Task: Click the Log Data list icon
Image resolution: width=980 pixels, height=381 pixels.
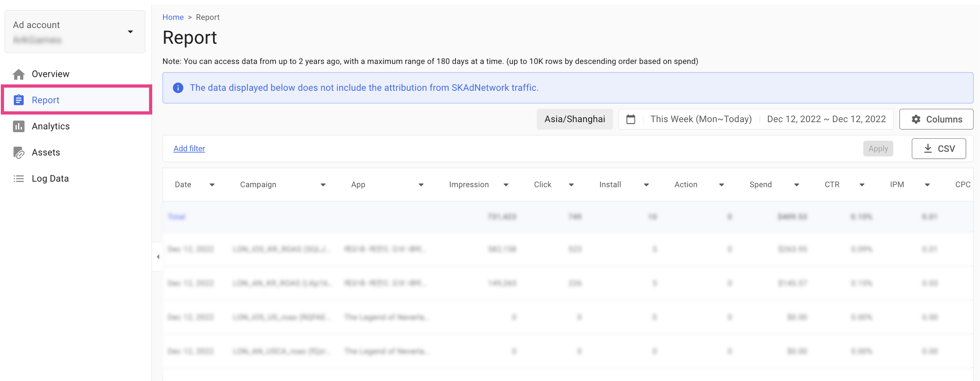Action: click(x=18, y=178)
